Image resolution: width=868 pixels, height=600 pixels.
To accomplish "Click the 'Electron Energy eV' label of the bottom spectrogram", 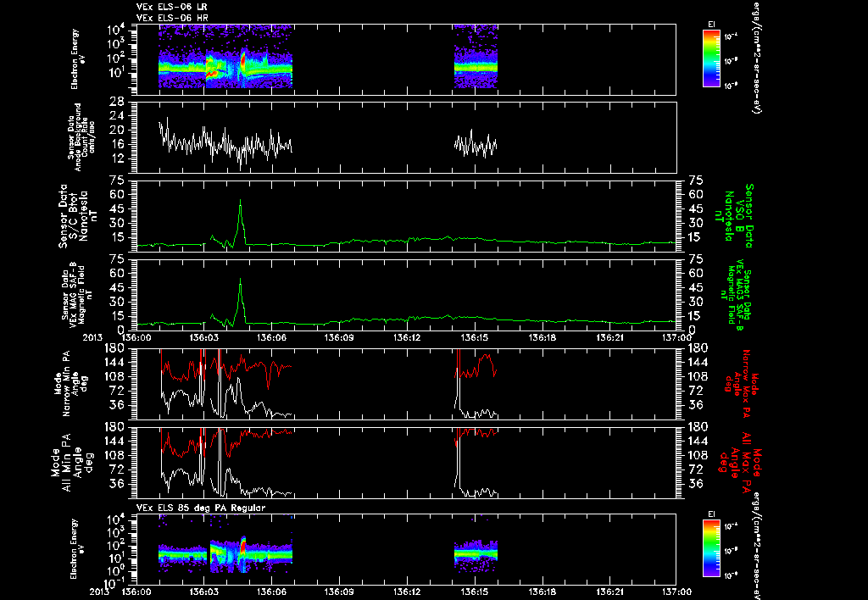I will point(78,548).
